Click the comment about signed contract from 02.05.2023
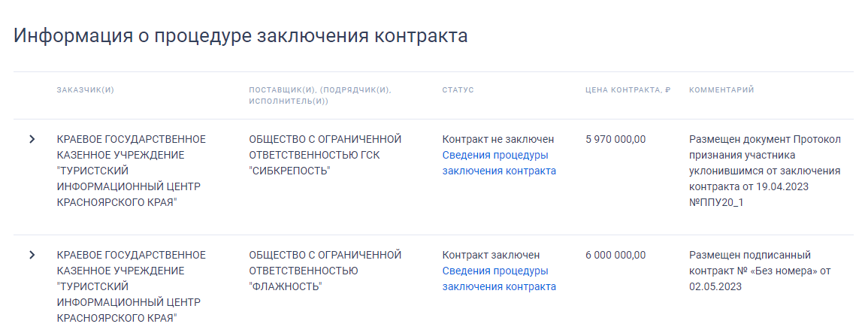Image resolution: width=868 pixels, height=336 pixels. point(759,271)
